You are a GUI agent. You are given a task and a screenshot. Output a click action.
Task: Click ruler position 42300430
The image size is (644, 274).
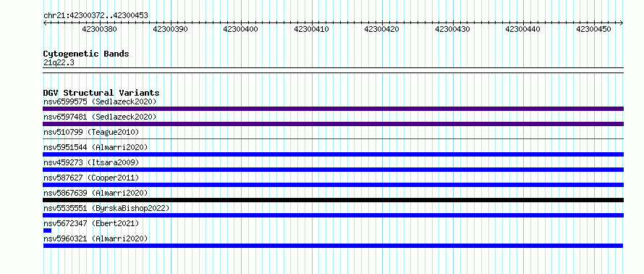click(x=452, y=29)
